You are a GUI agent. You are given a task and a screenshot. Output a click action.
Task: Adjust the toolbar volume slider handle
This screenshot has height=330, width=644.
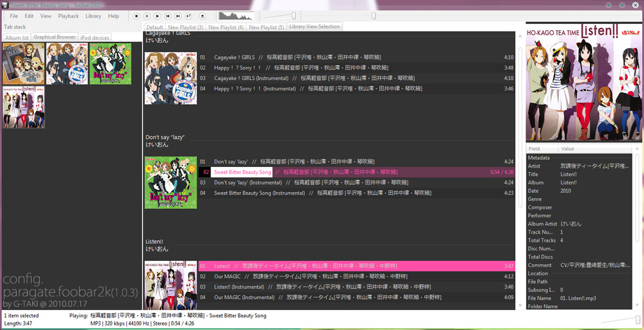click(x=294, y=15)
